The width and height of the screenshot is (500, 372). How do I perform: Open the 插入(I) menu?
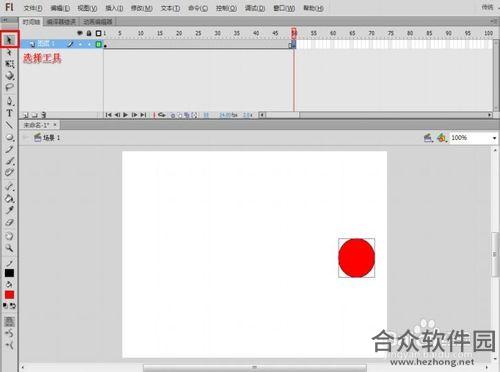(114, 8)
